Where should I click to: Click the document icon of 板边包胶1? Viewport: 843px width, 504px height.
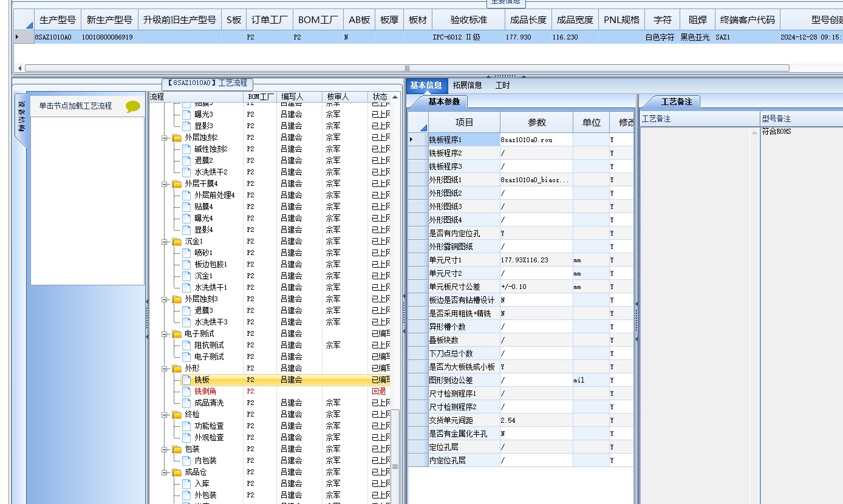(x=186, y=265)
